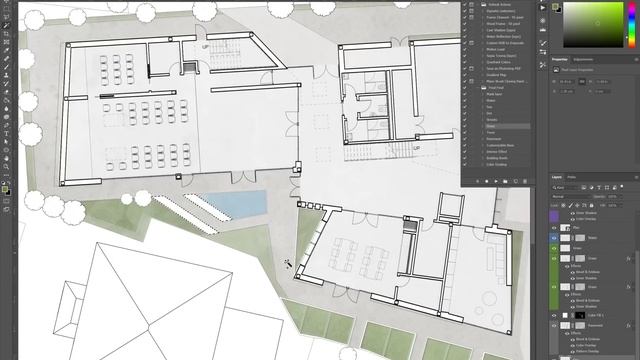Select the Eraser tool
Viewport: 640px width, 360px height.
click(6, 92)
